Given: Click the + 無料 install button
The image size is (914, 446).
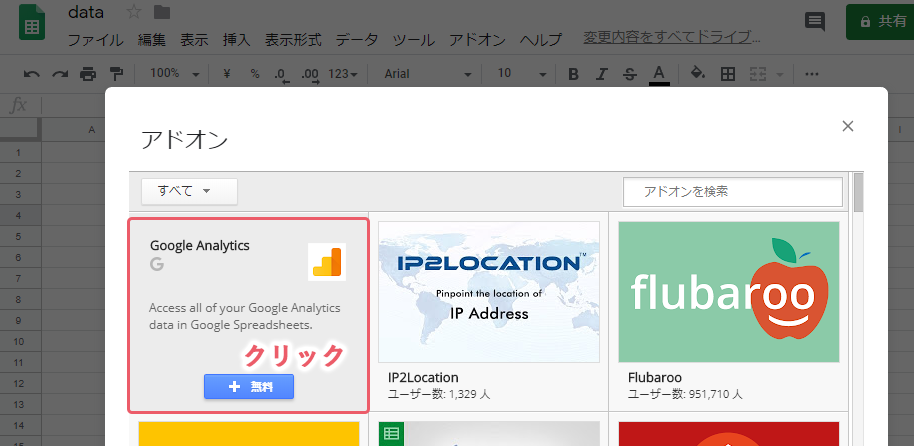Looking at the screenshot, I should 249,387.
